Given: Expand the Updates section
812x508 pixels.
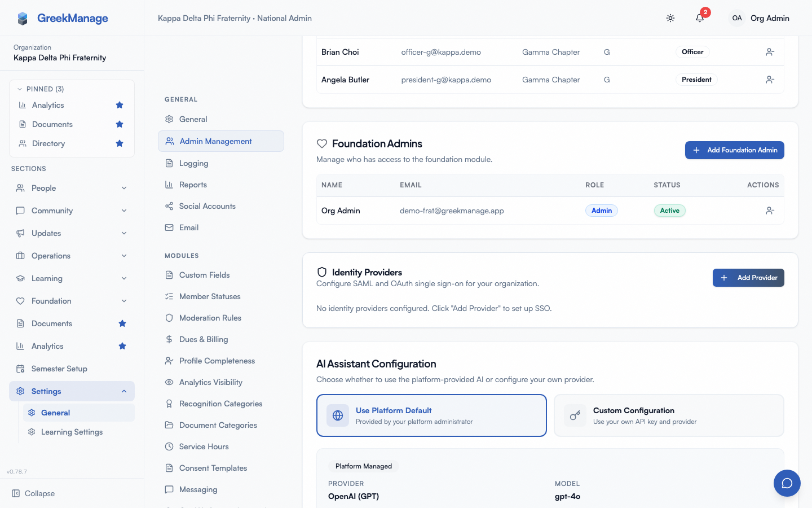Looking at the screenshot, I should pos(72,233).
